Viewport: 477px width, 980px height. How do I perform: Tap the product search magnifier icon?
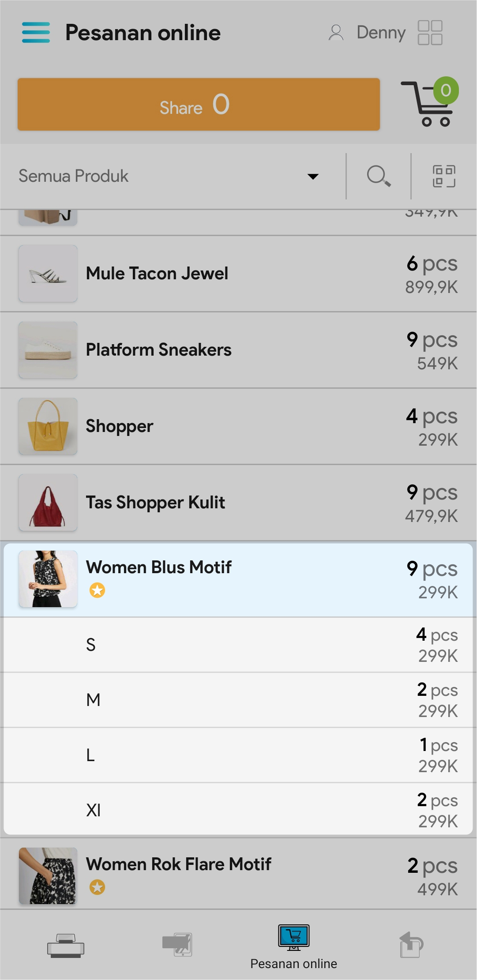pyautogui.click(x=378, y=176)
